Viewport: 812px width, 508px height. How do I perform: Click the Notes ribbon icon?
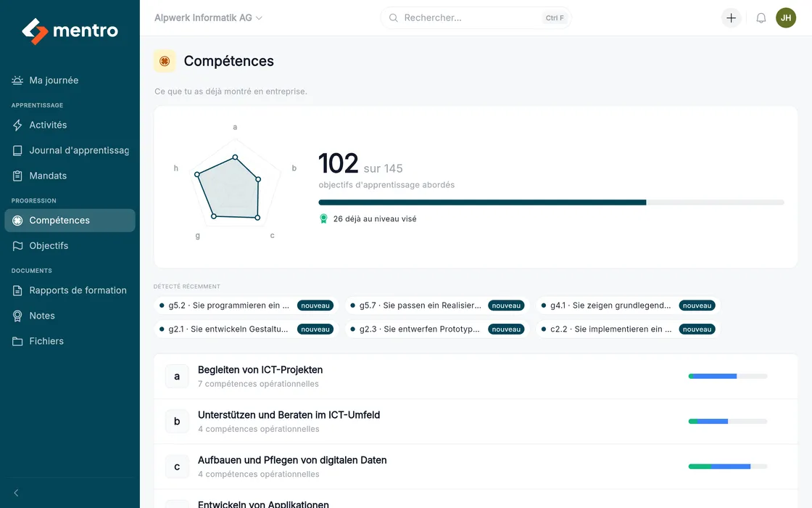[17, 316]
